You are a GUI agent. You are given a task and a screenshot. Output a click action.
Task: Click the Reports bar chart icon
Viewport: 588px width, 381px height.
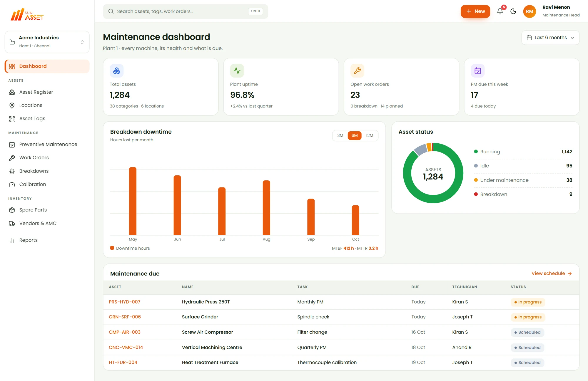click(12, 240)
